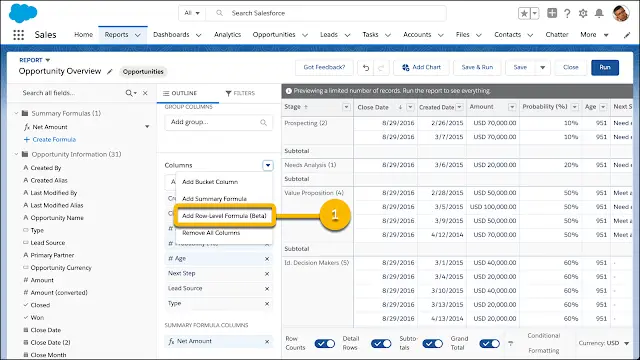Switch to the Outline tab
Screen dimensions: 640x360
tap(180, 93)
